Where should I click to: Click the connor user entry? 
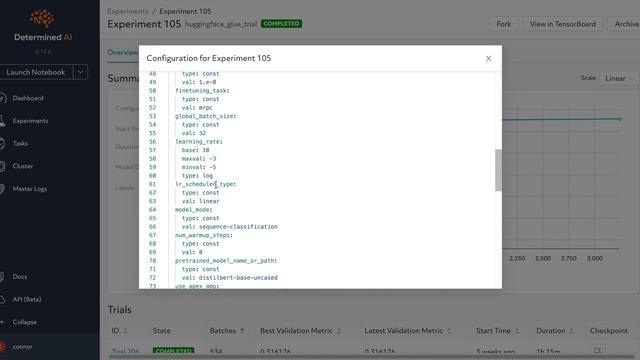pyautogui.click(x=22, y=347)
